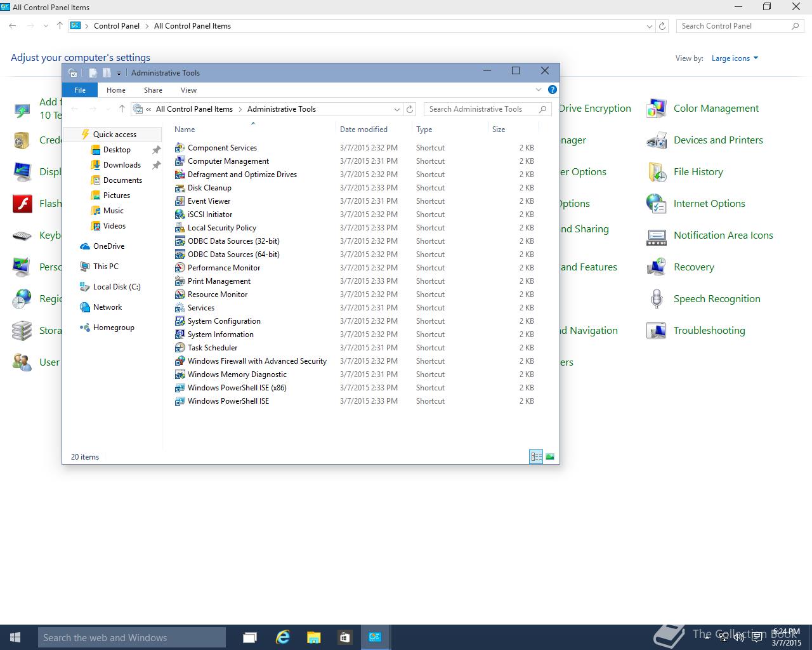Viewport: 812px width, 650px height.
Task: Select Windows PowerShell ISE (x86) row
Action: click(355, 388)
